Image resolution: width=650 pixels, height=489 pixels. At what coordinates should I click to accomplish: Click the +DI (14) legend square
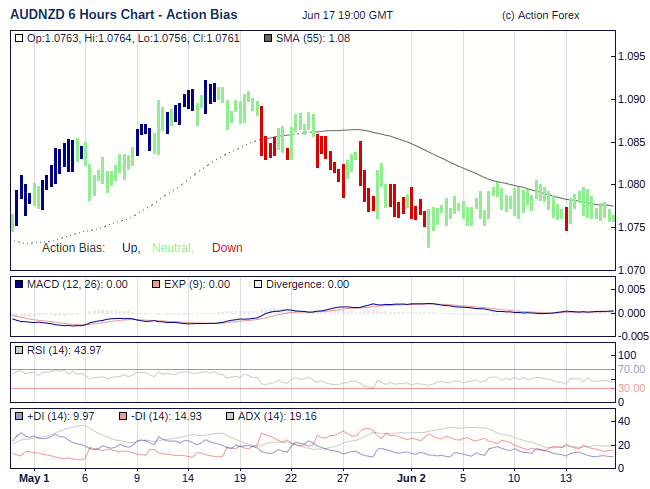[x=20, y=415]
